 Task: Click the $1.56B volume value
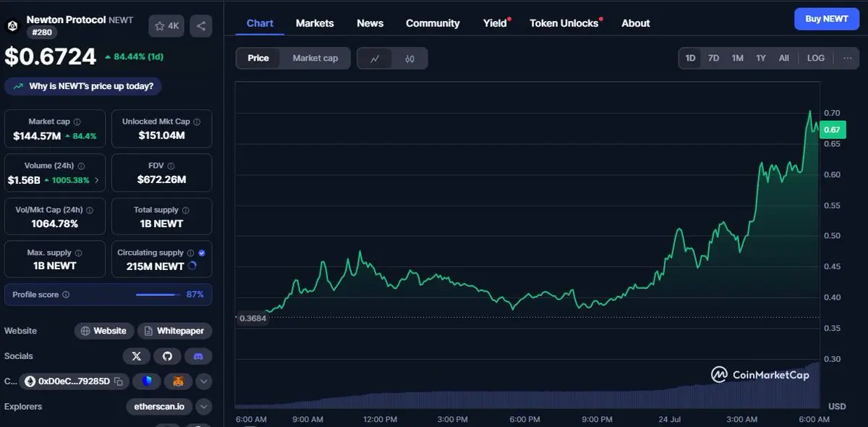point(24,180)
